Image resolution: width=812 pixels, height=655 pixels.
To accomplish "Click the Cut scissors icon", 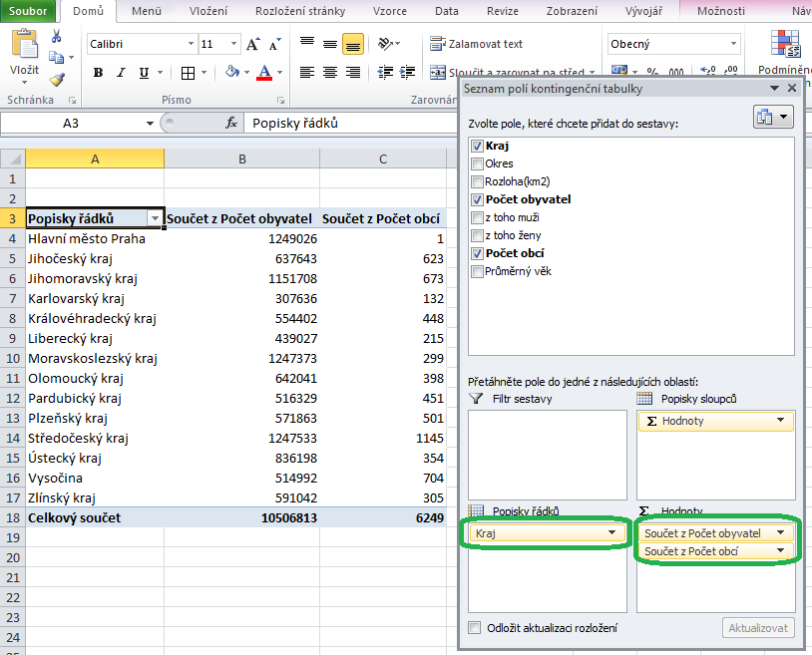I will pyautogui.click(x=57, y=36).
